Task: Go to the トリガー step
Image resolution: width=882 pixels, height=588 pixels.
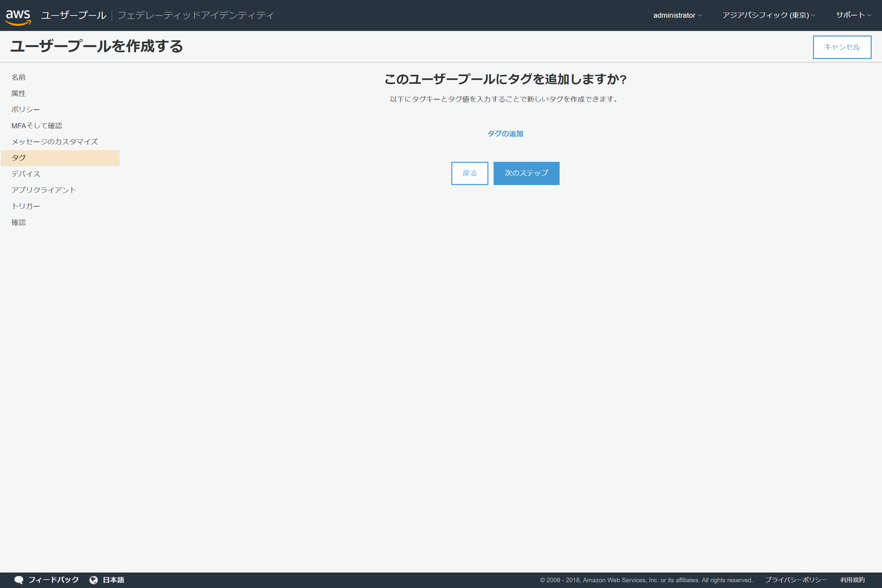Action: pyautogui.click(x=26, y=206)
